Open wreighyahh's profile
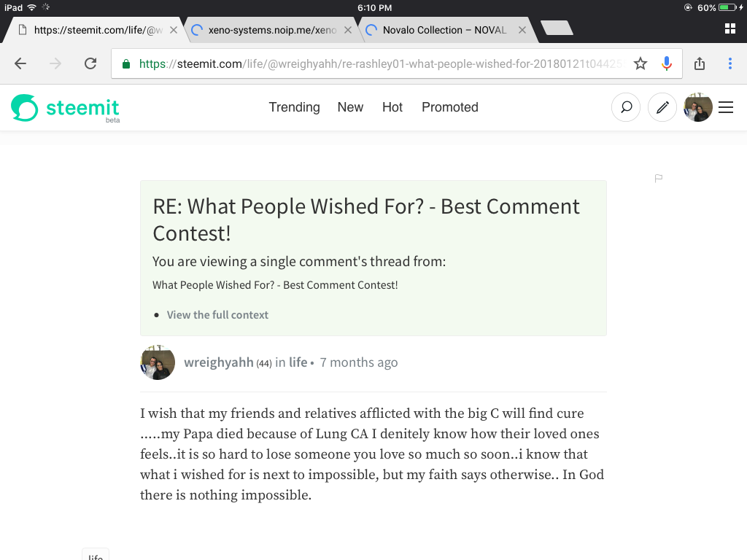747x560 pixels. [219, 362]
